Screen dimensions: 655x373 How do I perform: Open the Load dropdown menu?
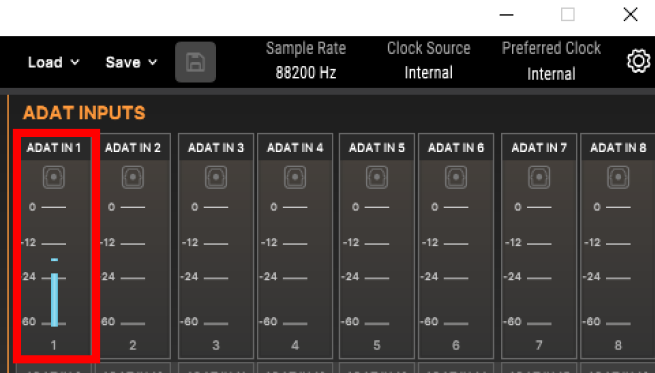coord(53,62)
